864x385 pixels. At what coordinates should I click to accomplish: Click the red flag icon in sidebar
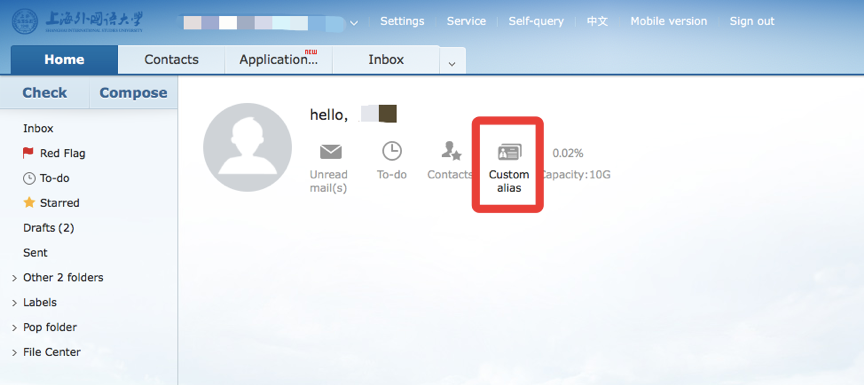(28, 153)
